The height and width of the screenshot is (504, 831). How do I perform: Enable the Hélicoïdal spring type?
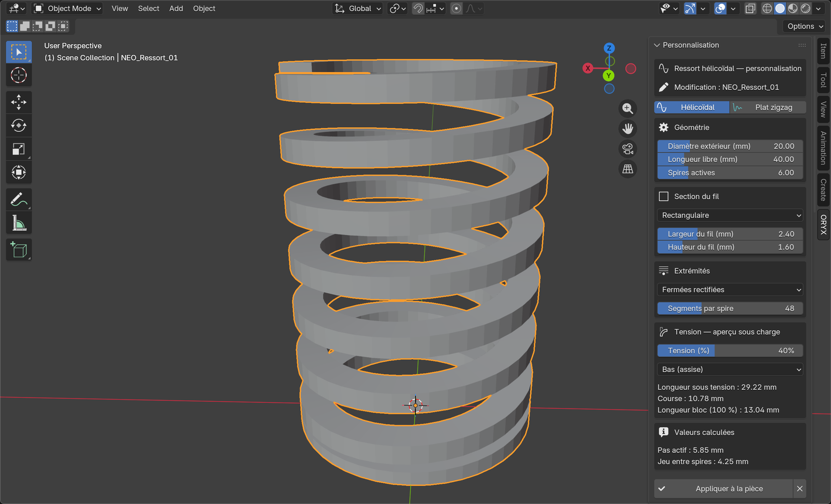point(692,107)
